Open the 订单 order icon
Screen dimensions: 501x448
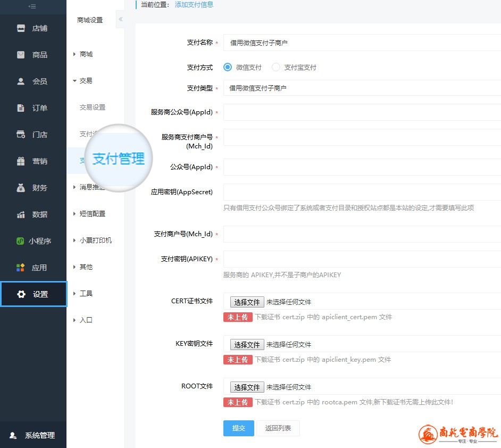pyautogui.click(x=21, y=108)
